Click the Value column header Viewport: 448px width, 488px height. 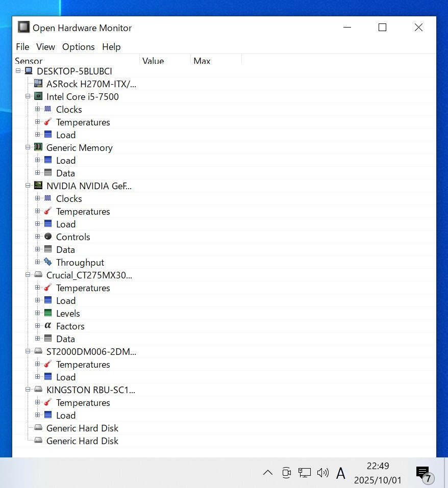point(165,60)
